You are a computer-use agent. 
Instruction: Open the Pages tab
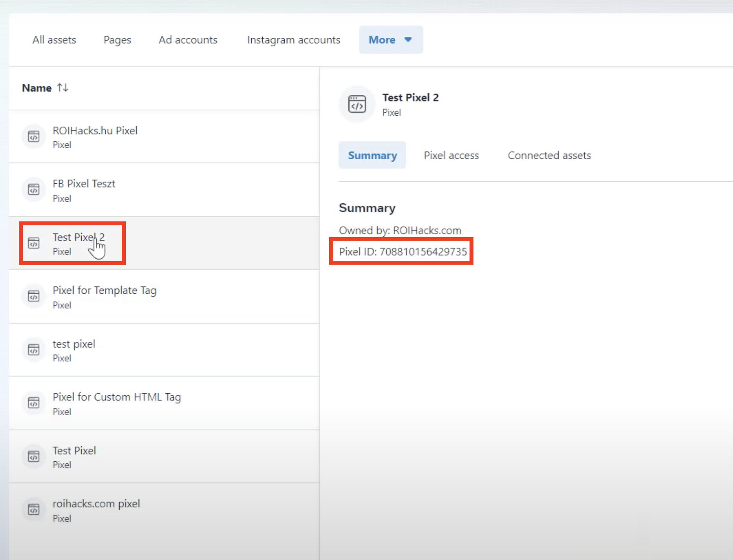(117, 40)
